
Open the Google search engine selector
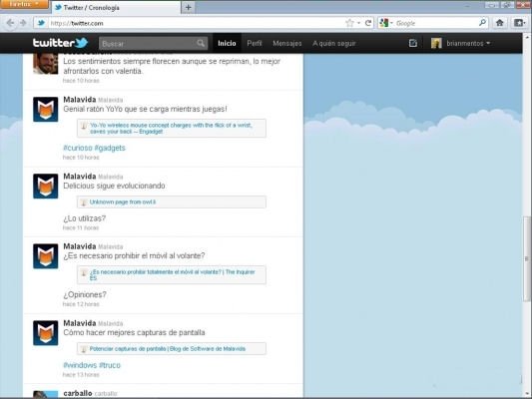coord(386,23)
